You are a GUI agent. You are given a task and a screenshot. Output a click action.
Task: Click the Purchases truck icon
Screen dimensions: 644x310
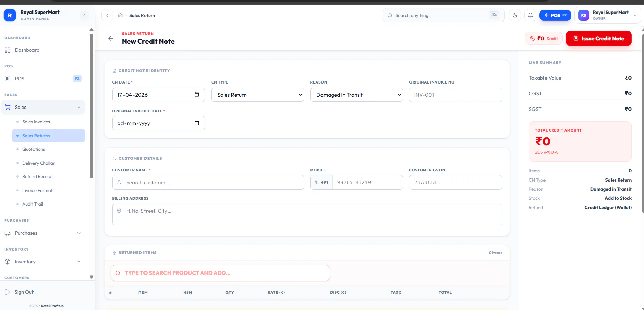pos(8,233)
